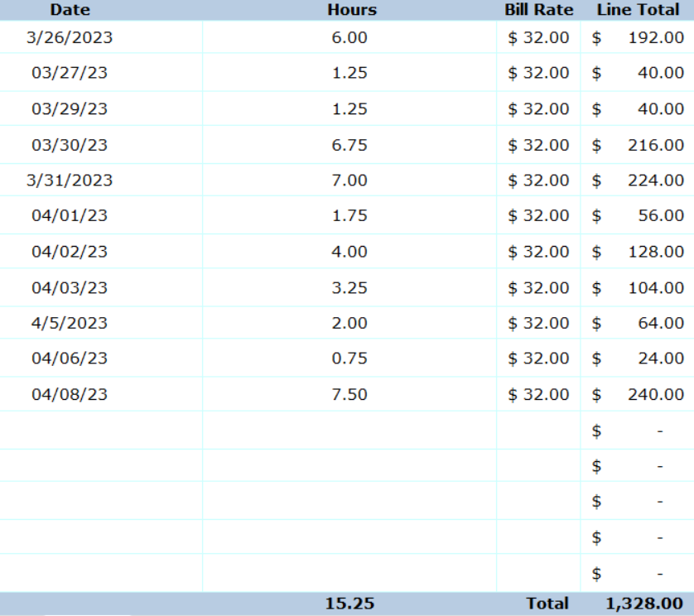This screenshot has width=694, height=616.
Task: Select the 04/08/23 date cell
Action: point(70,395)
